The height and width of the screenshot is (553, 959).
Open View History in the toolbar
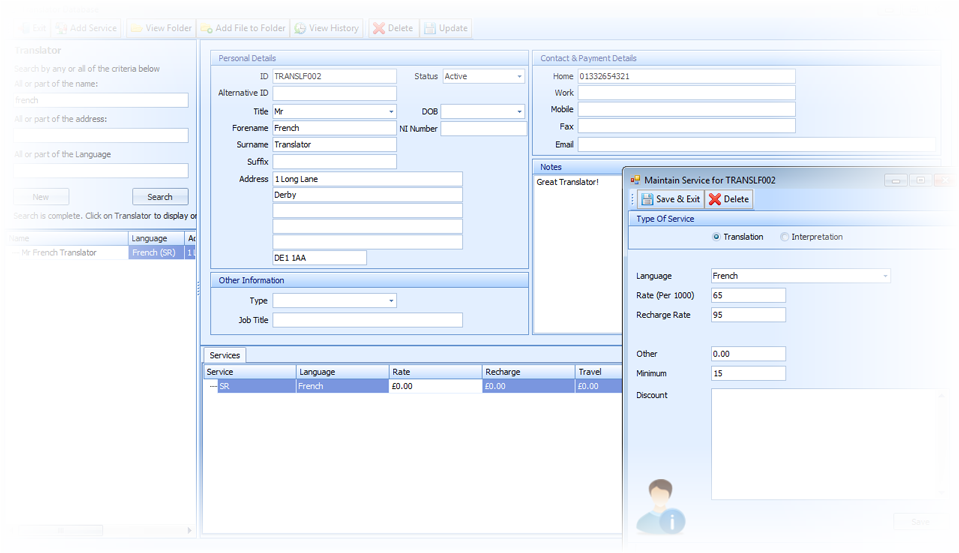[x=300, y=28]
